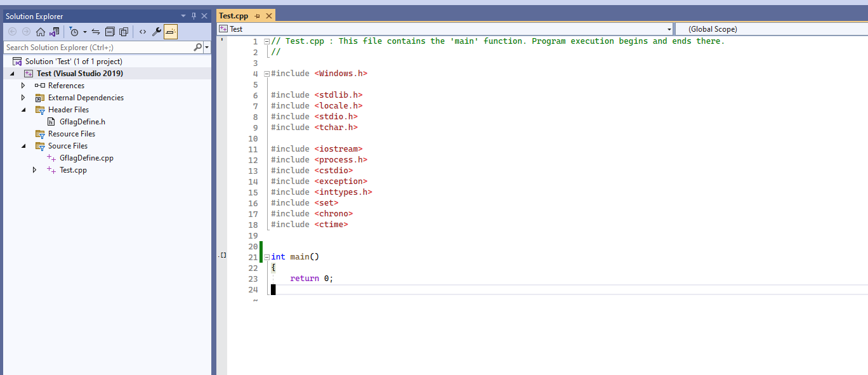Select the References item
This screenshot has height=375, width=868.
(66, 86)
